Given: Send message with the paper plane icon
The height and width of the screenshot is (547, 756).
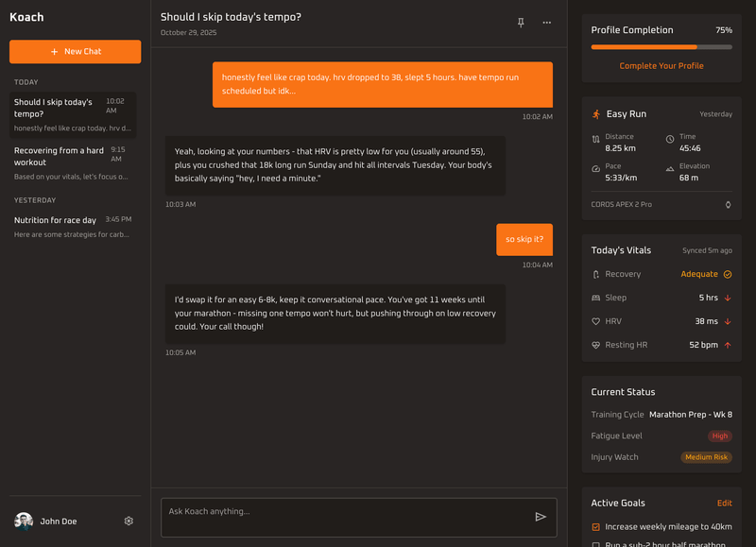Looking at the screenshot, I should 541,517.
